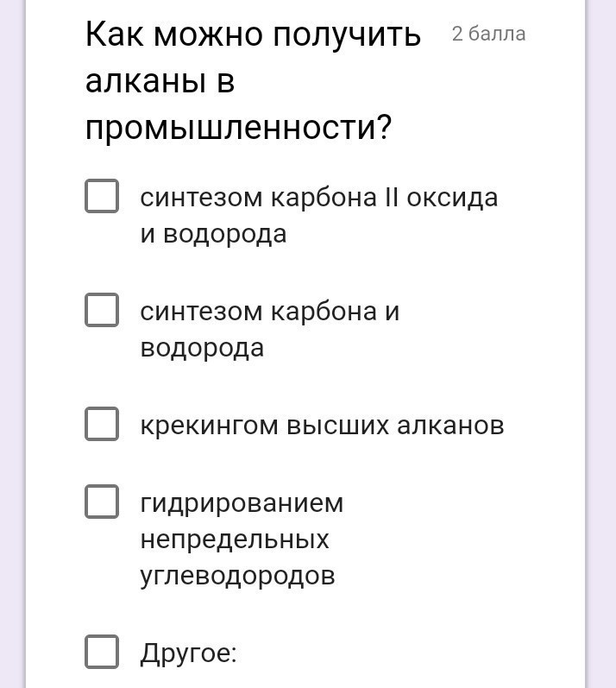The height and width of the screenshot is (688, 616).
Task: Click и водорода on the first option's second line
Action: (x=213, y=234)
